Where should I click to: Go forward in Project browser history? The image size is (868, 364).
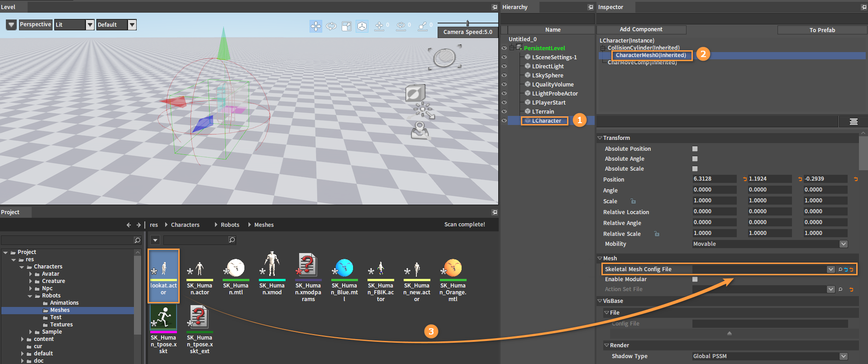tap(139, 225)
